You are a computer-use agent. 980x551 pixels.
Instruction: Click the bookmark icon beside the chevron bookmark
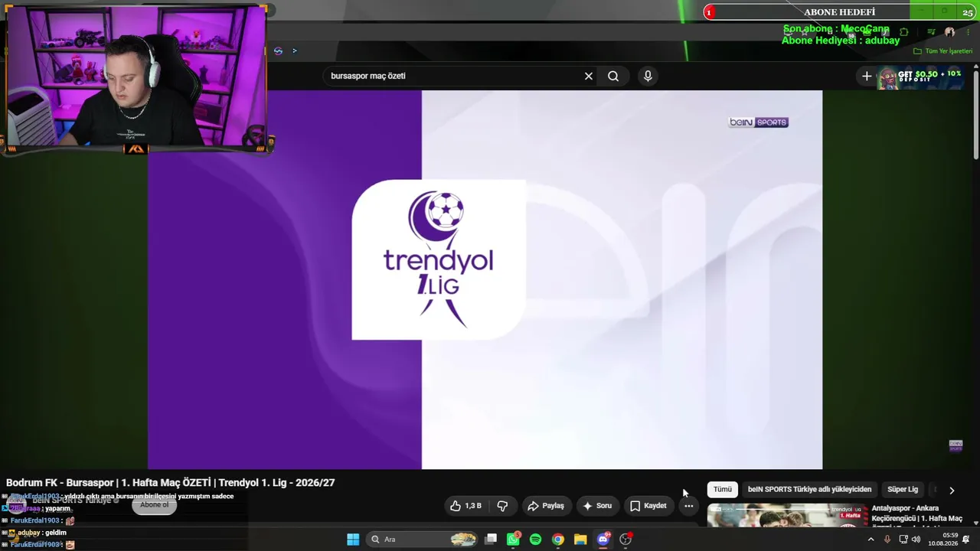tap(278, 51)
